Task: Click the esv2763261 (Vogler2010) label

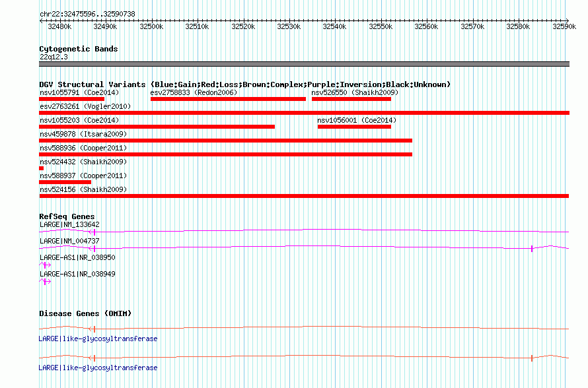Action: [x=85, y=106]
